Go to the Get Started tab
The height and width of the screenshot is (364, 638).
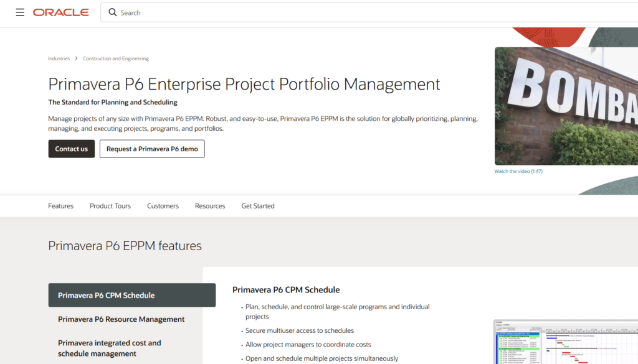coord(258,206)
